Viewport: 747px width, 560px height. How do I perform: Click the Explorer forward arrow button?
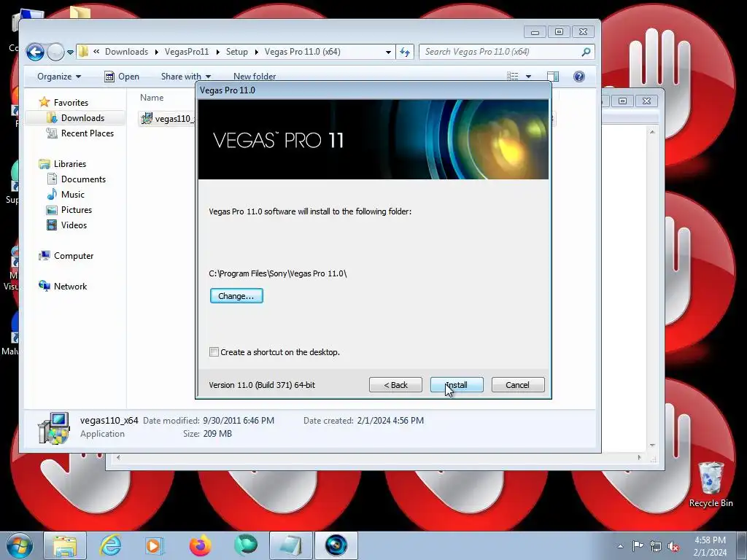(55, 52)
